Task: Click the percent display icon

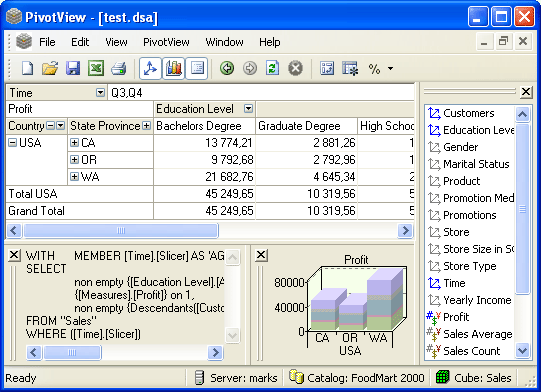Action: tap(374, 69)
